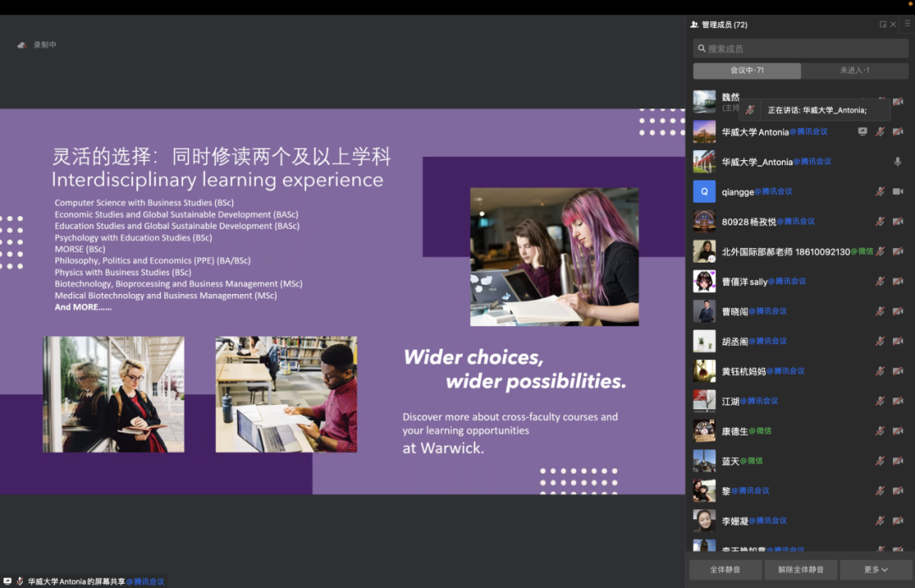
Task: Click muted mic icon for 康德生
Action: tap(880, 431)
